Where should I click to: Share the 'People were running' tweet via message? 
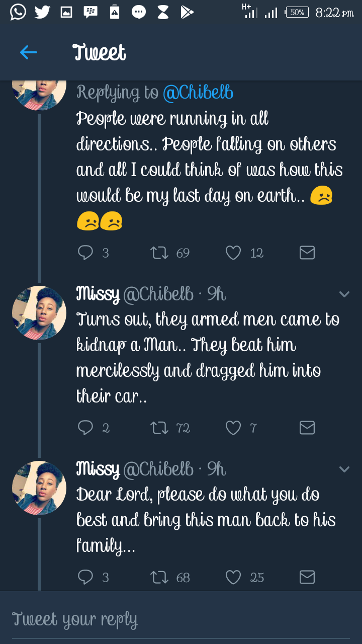click(307, 253)
